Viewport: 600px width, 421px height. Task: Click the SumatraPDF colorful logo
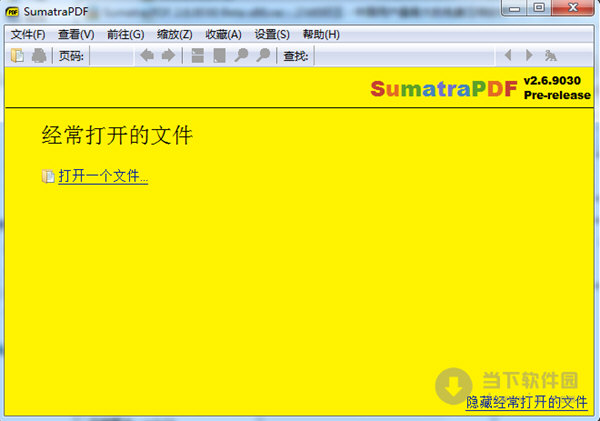[444, 88]
